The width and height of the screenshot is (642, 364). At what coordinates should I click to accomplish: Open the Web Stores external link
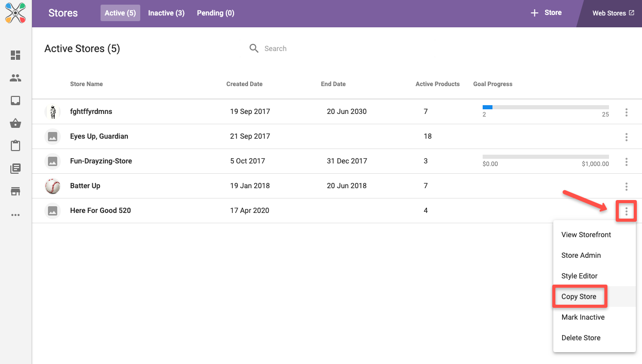click(613, 13)
